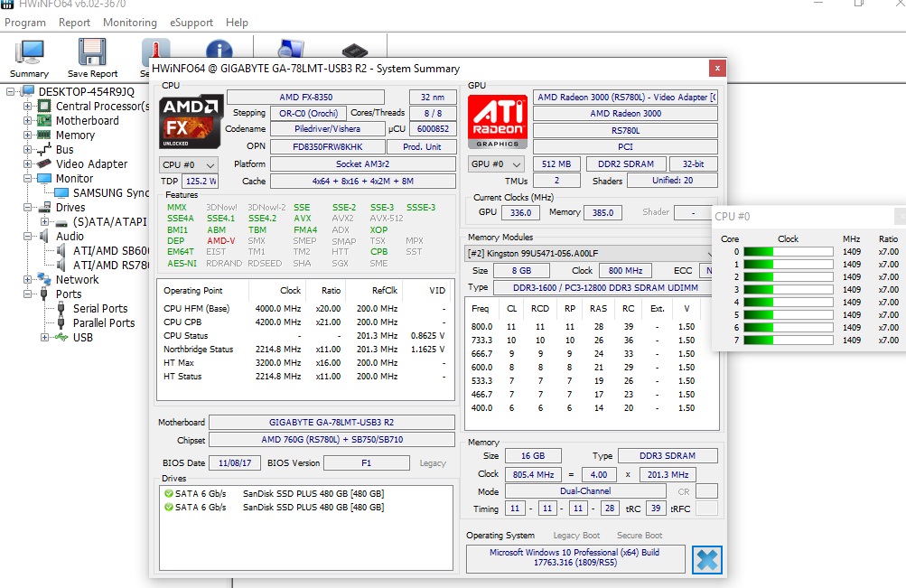Click the GIGABYTE GA-78LMT-USB3 R2 motherboard field
Screen dimensions: 906x588
pyautogui.click(x=332, y=422)
